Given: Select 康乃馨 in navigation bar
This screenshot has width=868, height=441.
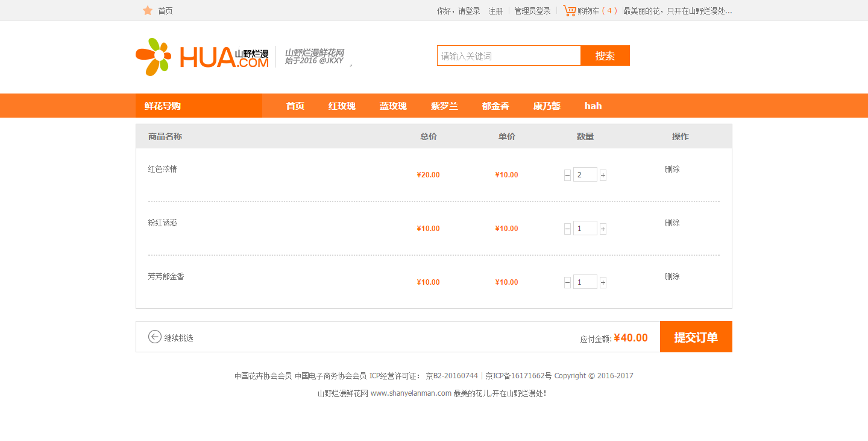Looking at the screenshot, I should [547, 106].
